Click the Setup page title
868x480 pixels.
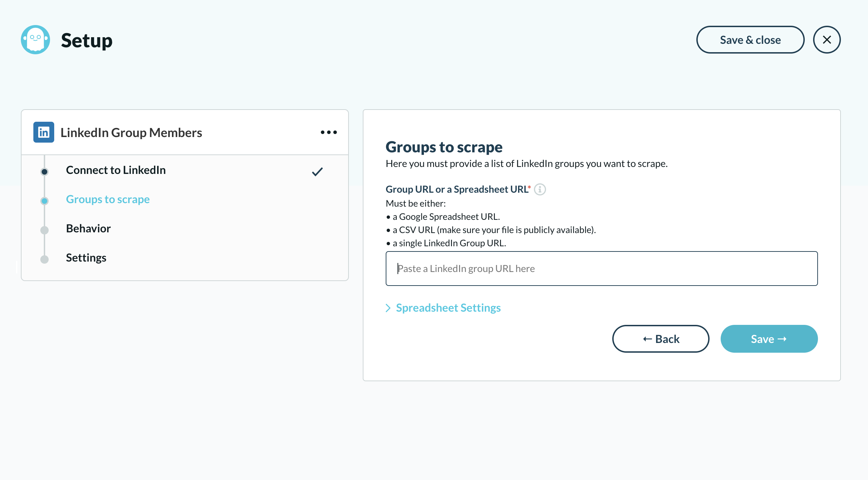click(87, 40)
